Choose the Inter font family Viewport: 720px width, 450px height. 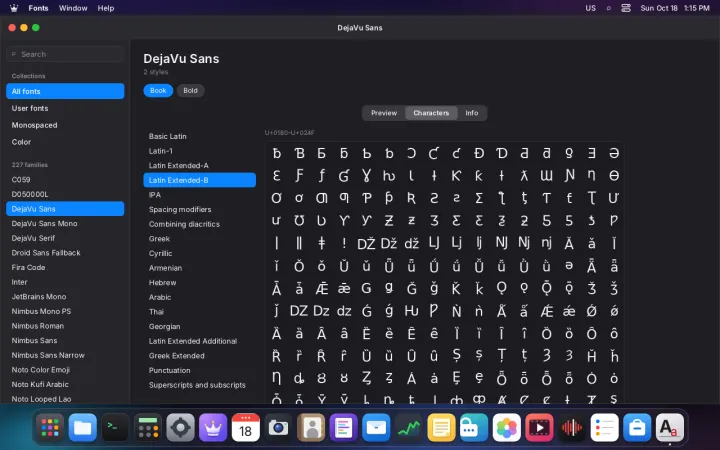[65, 282]
